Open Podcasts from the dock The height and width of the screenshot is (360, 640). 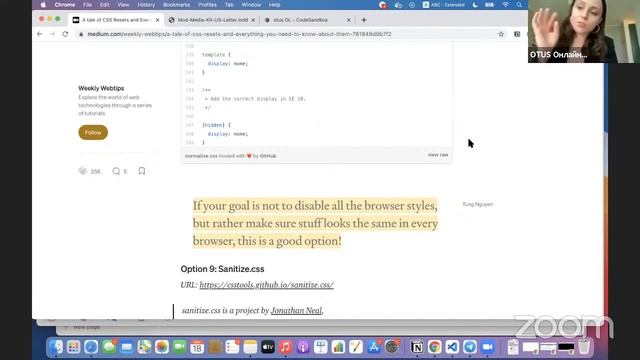coord(303,347)
